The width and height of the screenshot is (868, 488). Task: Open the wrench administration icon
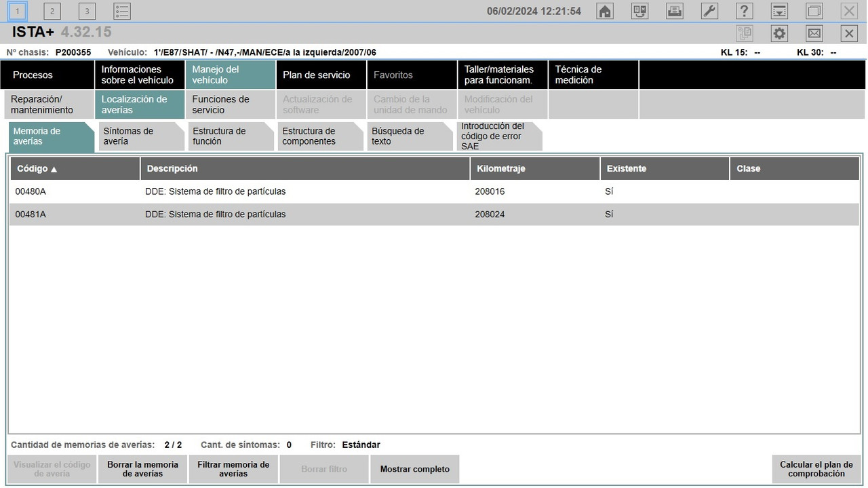coord(709,11)
